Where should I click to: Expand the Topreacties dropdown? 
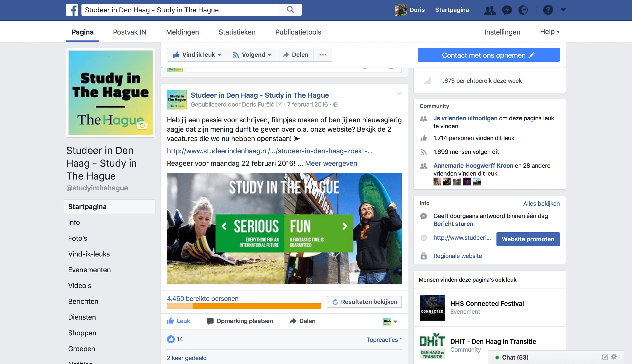(384, 340)
